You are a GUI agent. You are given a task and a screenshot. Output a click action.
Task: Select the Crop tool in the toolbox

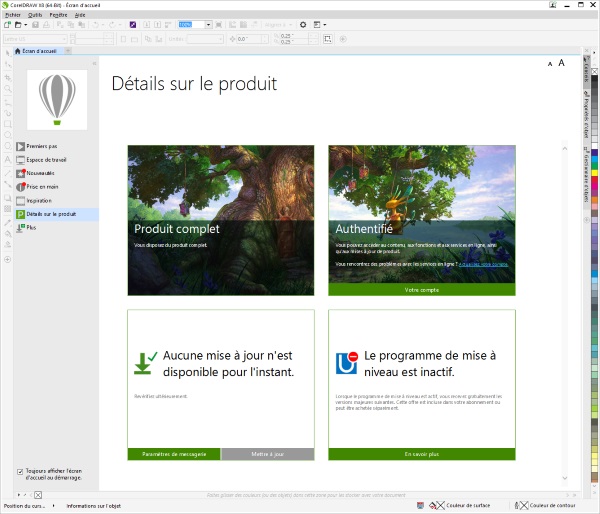(x=7, y=77)
